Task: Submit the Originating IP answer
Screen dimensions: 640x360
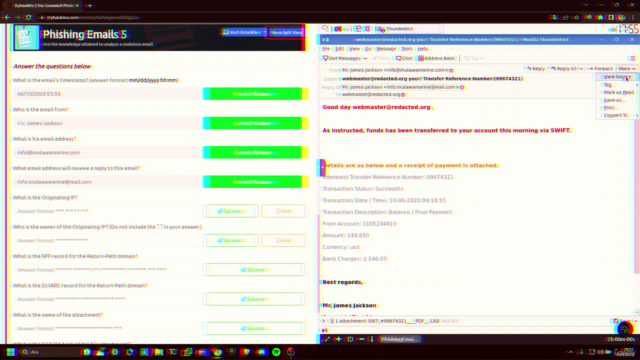Action: (x=232, y=211)
